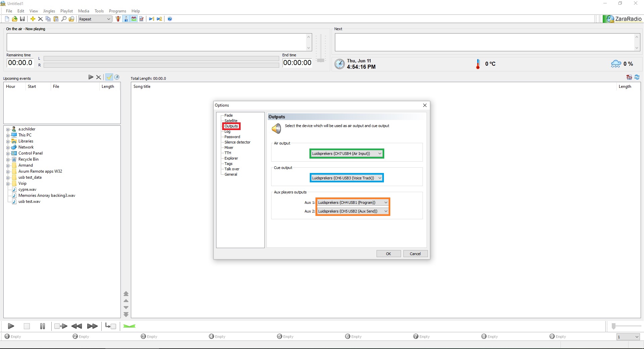Click the yellow plus Add icon
Image resolution: width=644 pixels, height=349 pixels.
click(33, 19)
